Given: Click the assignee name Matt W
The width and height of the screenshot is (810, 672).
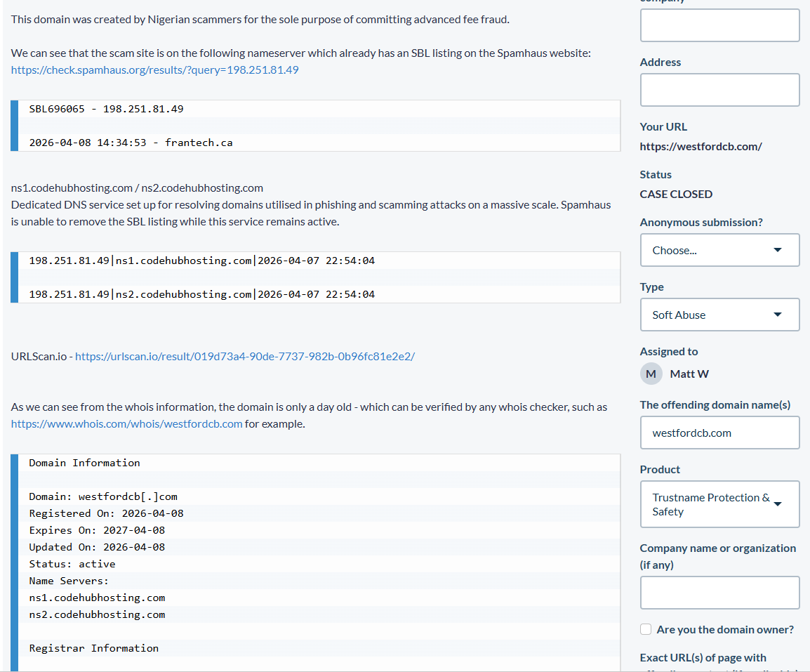Looking at the screenshot, I should 689,374.
